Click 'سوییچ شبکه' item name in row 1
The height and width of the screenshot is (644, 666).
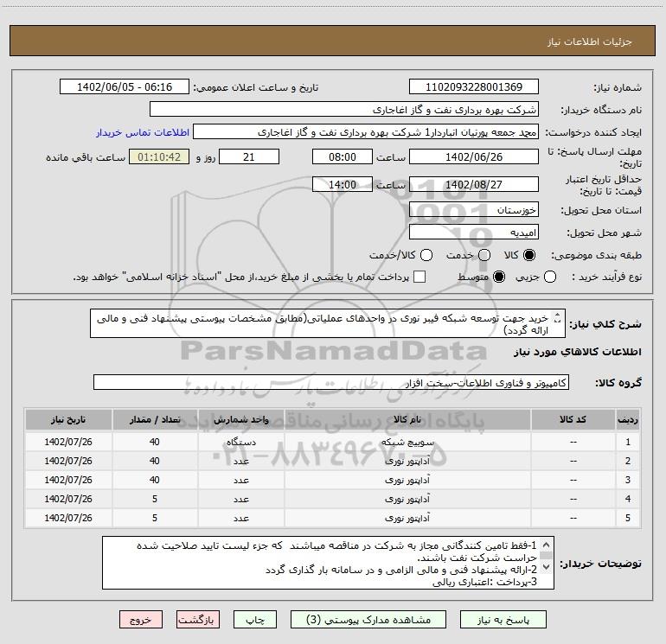(x=407, y=442)
